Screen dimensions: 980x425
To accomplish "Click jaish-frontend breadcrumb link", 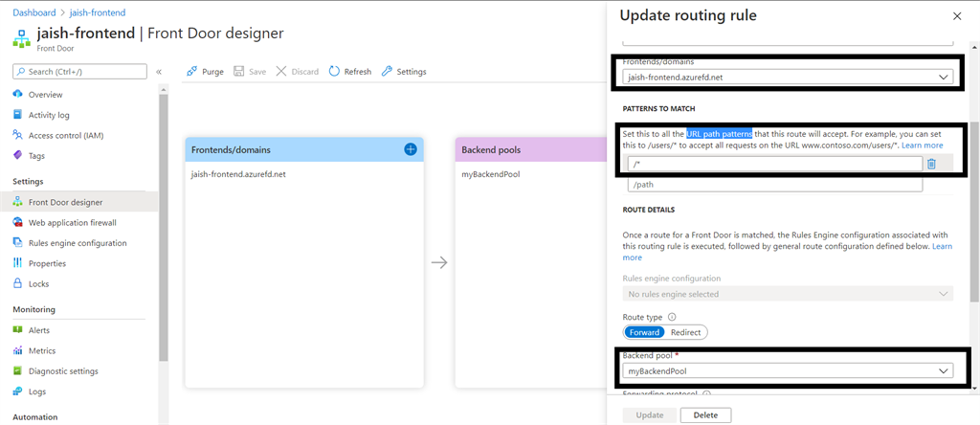I will coord(96,12).
